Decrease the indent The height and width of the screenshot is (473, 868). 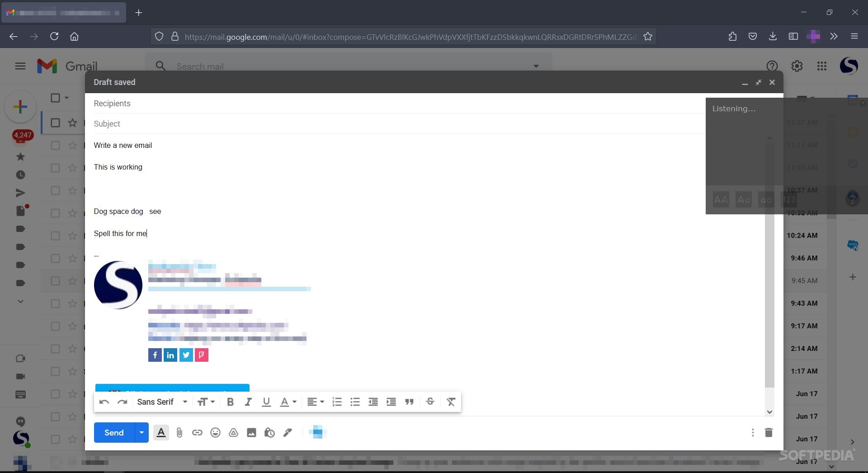coord(373,402)
